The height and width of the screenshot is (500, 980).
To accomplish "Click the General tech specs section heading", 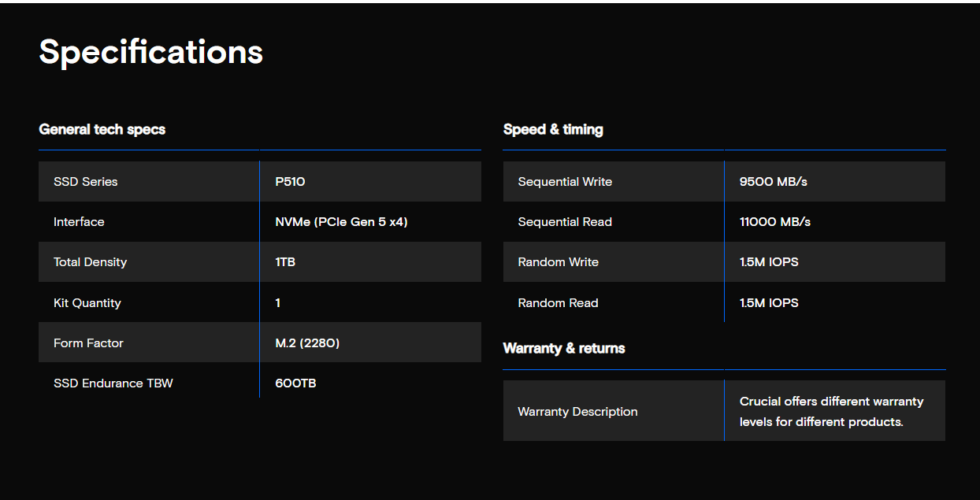I will coord(102,129).
